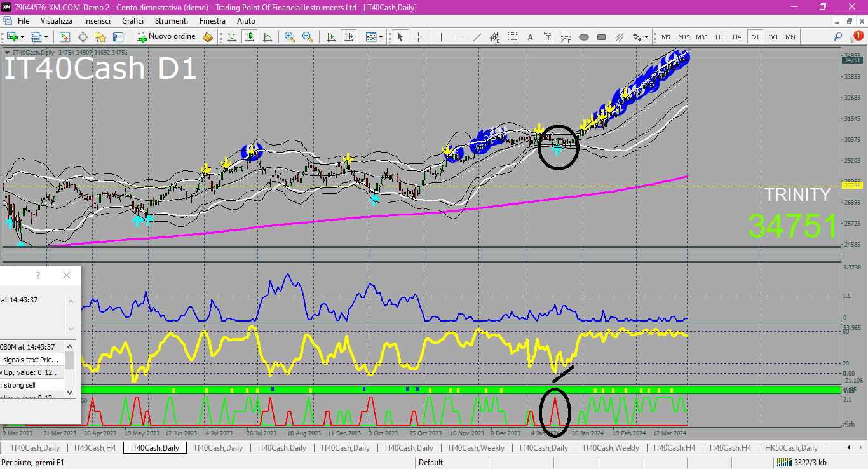Switch timeframe to H4

tap(736, 37)
